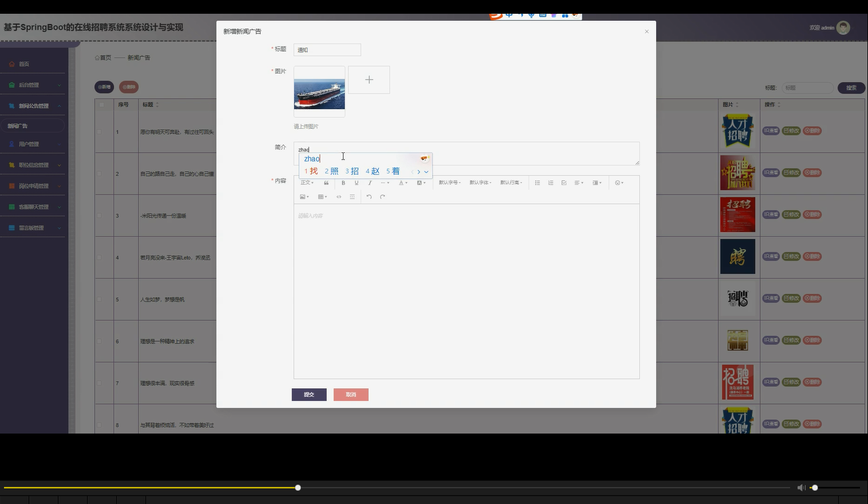Toggle italic formatting in the editor

[370, 183]
